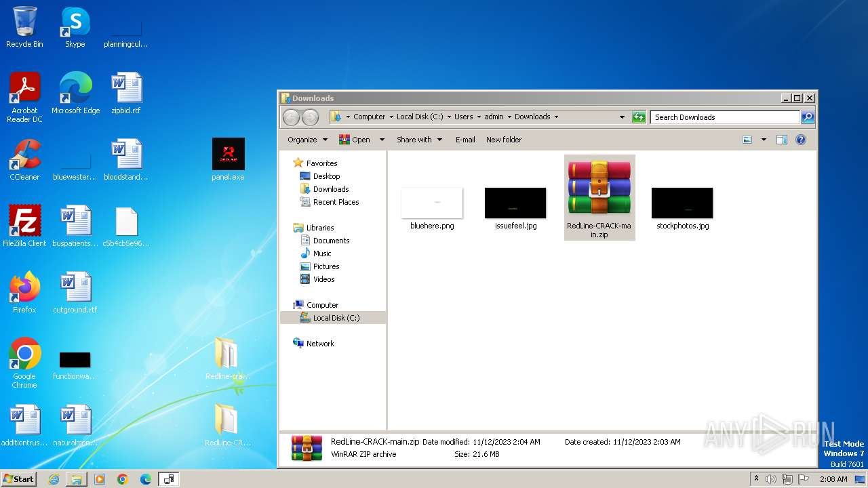
Task: Click E-mail in the toolbar
Action: pos(465,140)
